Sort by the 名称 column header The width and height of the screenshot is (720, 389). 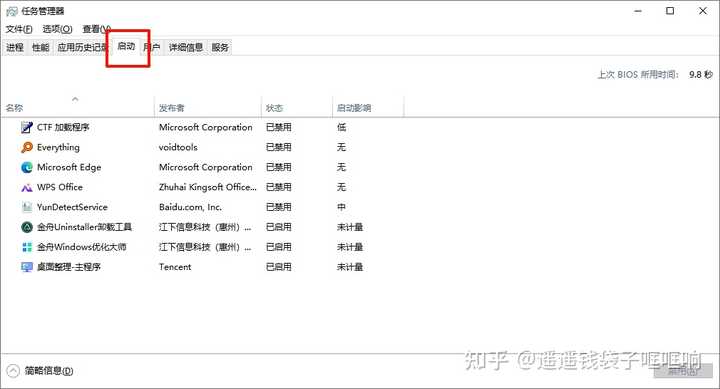pyautogui.click(x=77, y=108)
